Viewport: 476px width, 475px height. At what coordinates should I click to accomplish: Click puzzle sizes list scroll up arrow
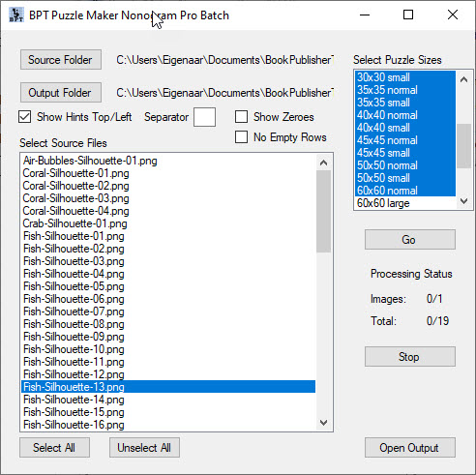[x=463, y=79]
